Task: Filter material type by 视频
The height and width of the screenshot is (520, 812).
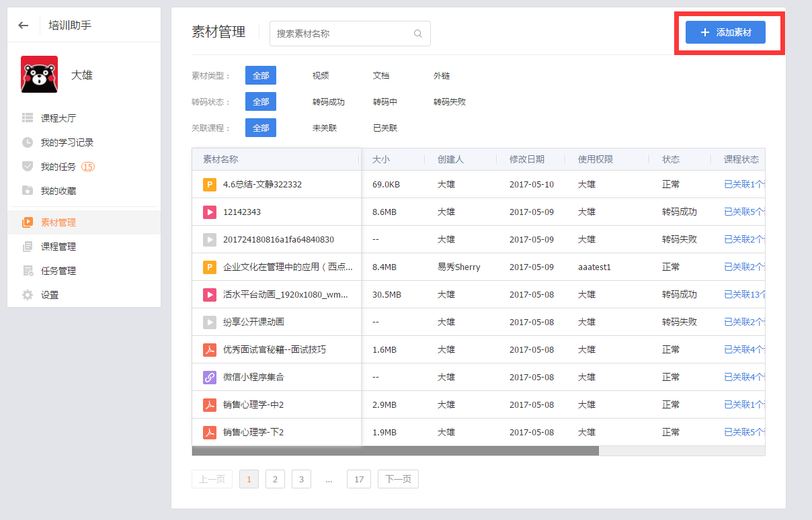Action: pos(321,76)
